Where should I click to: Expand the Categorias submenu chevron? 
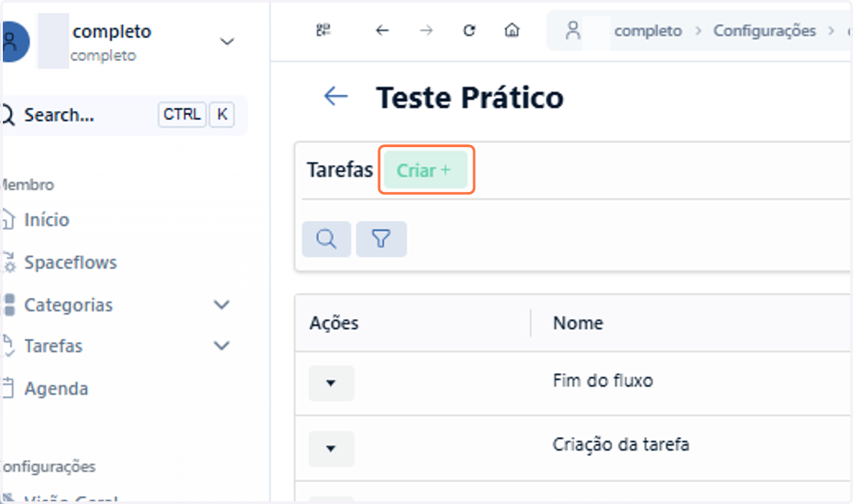222,305
